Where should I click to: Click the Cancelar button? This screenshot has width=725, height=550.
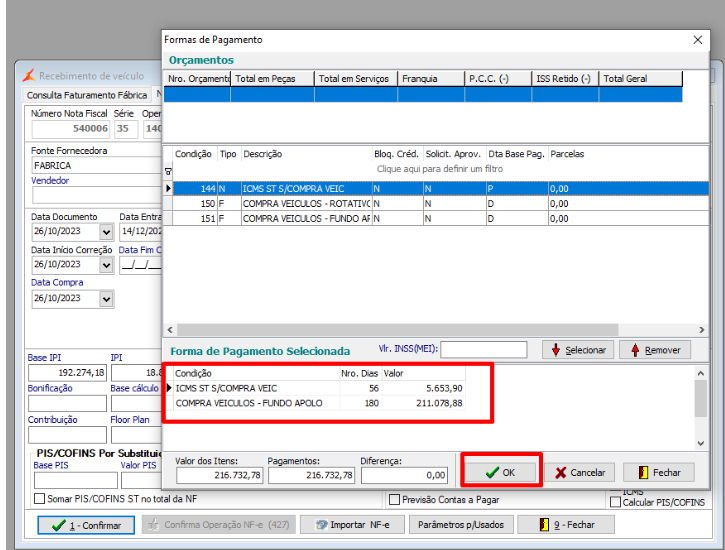pos(579,472)
